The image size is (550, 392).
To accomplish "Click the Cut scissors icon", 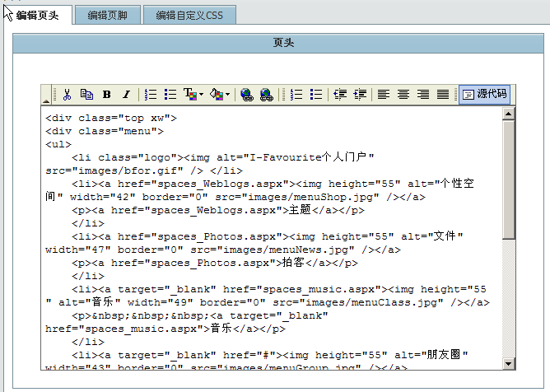I will point(68,95).
